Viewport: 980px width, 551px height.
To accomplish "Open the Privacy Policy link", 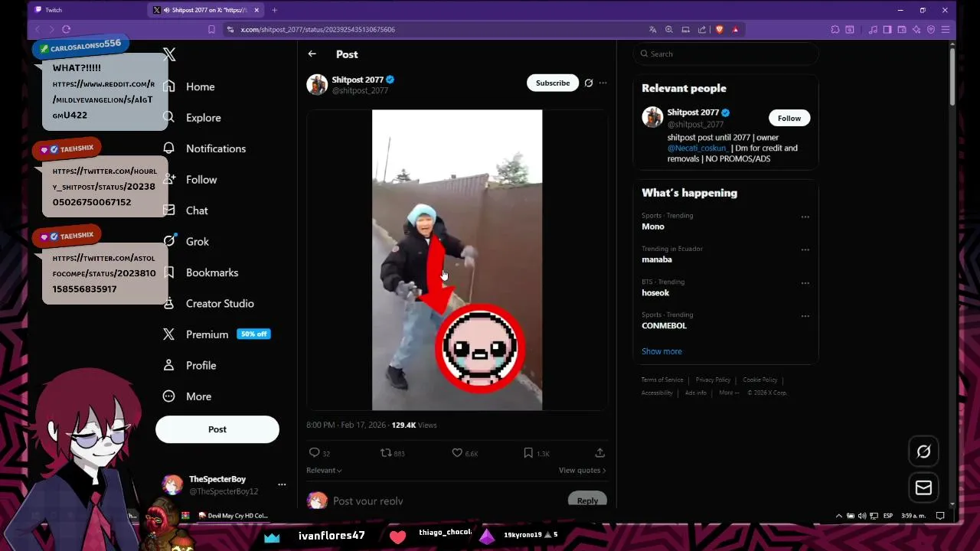I will coord(713,380).
